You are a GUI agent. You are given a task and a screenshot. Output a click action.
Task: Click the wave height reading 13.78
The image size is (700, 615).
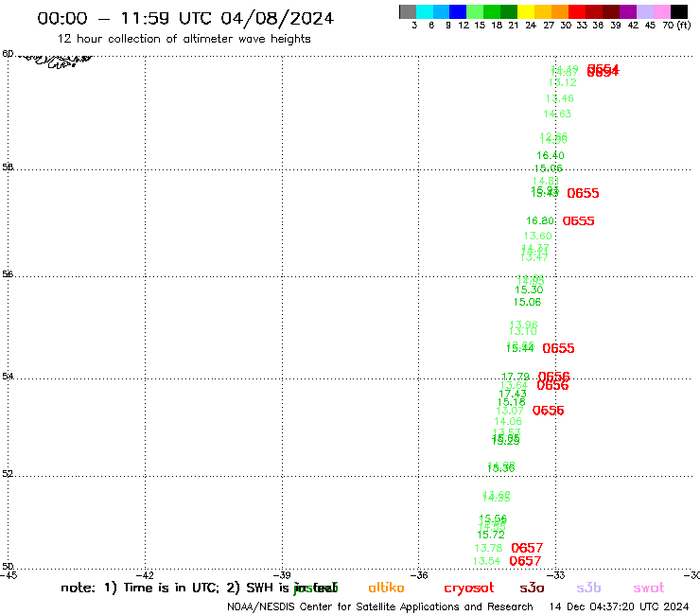click(x=488, y=548)
